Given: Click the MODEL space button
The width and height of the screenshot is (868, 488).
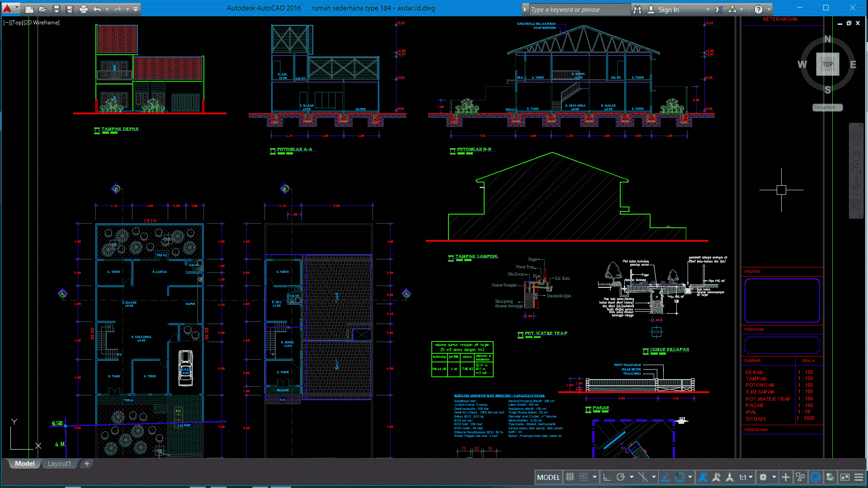Looking at the screenshot, I should tap(548, 477).
